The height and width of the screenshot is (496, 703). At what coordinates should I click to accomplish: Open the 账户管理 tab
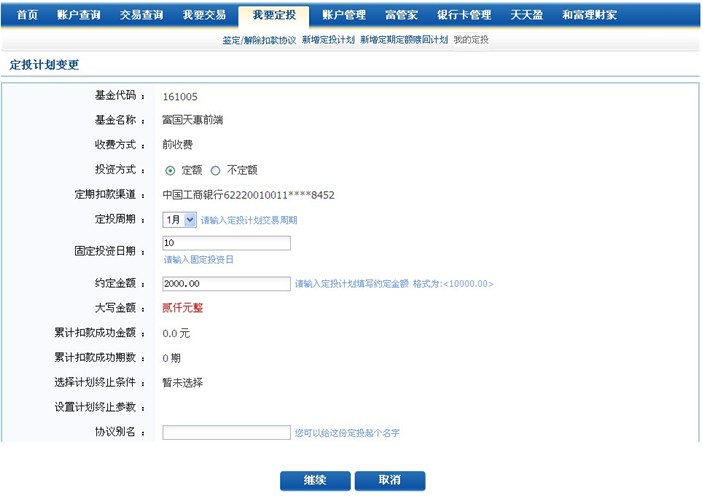coord(343,15)
